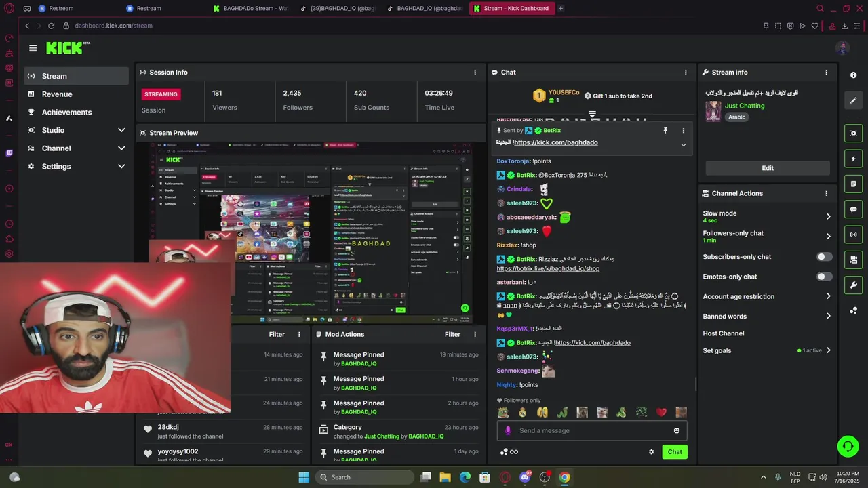Open the botrix.live shop link in chat
The image size is (868, 488).
[x=548, y=268]
